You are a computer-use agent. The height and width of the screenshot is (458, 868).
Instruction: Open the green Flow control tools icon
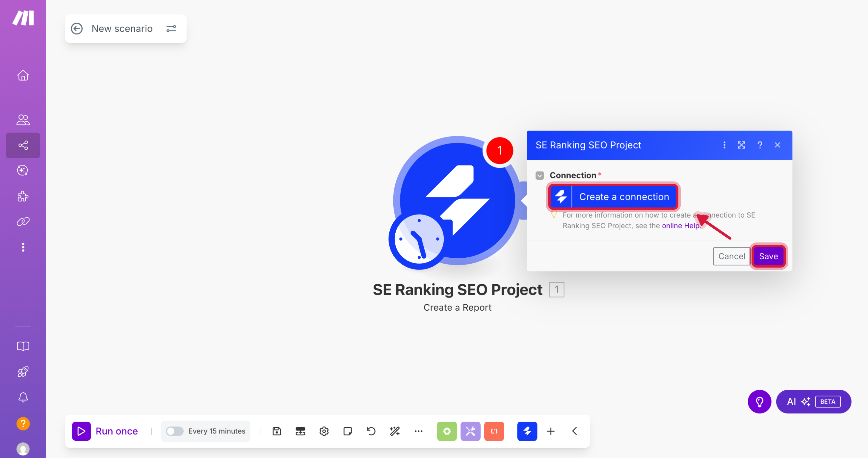(x=446, y=431)
